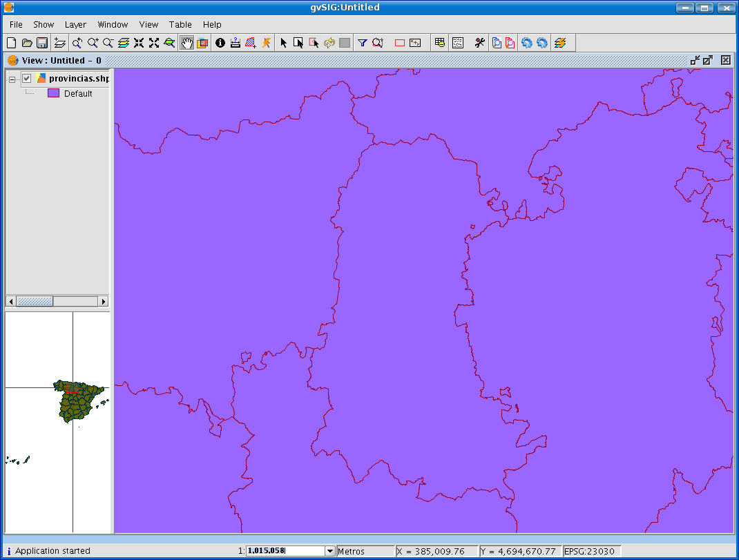This screenshot has width=739, height=560.
Task: Click orange-green stacked layers icon
Action: pos(560,43)
